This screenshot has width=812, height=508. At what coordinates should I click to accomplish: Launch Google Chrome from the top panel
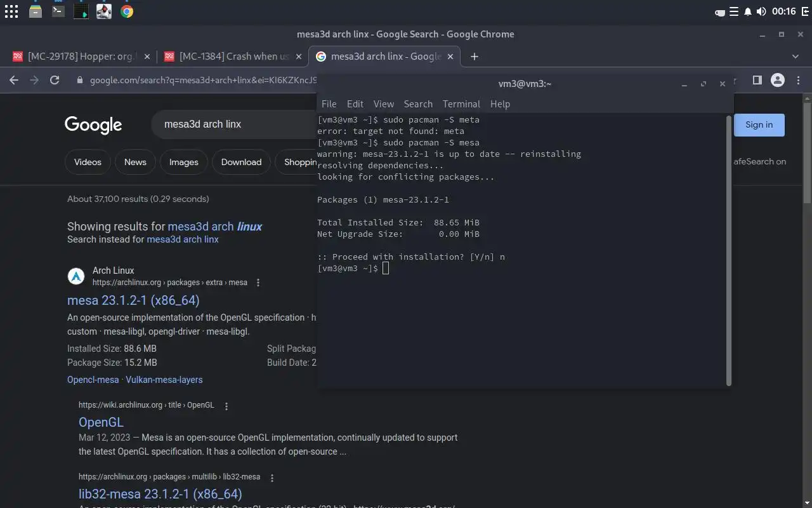tap(127, 11)
